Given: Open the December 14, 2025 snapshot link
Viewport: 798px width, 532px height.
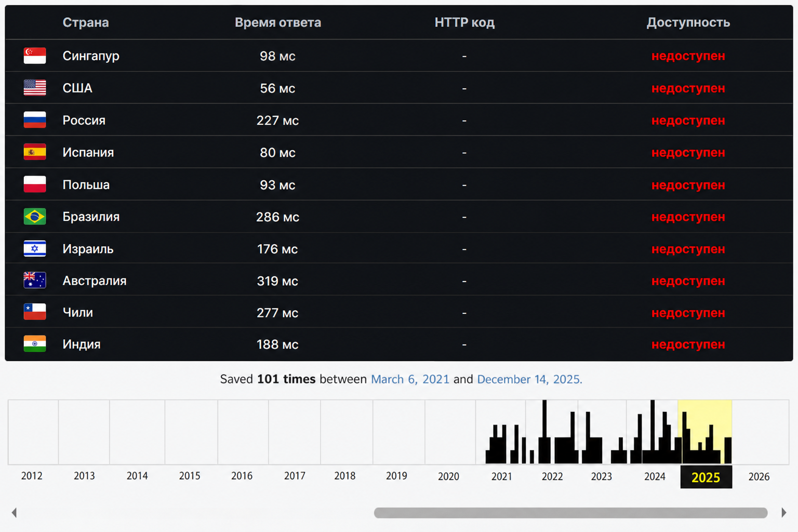Looking at the screenshot, I should [529, 379].
